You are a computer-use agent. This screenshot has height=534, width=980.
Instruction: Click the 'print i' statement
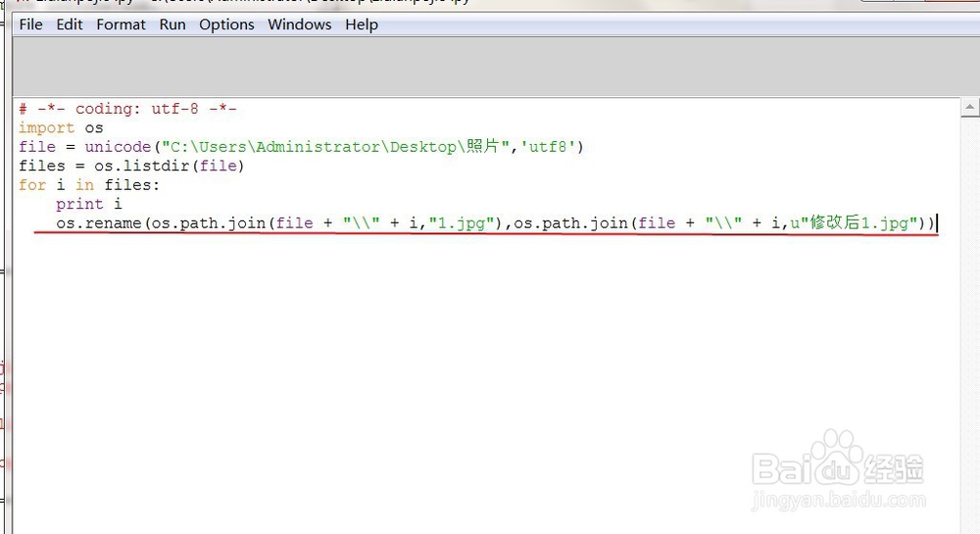[89, 204]
